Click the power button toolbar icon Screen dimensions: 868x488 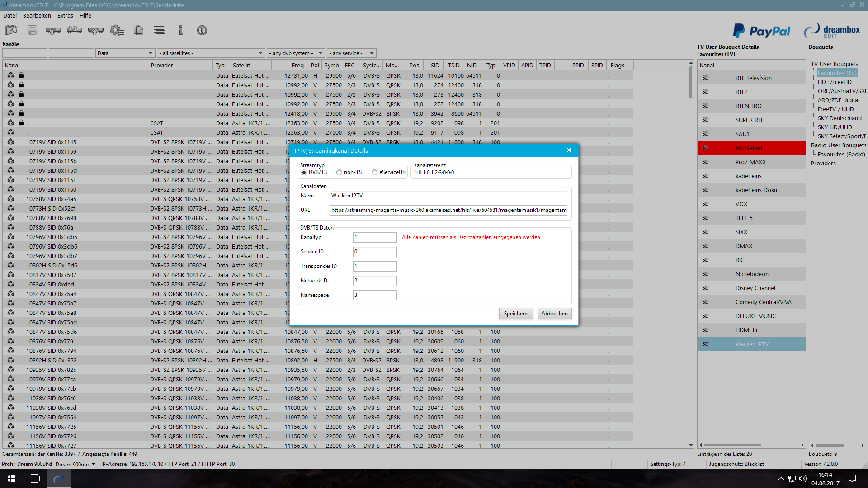point(202,30)
